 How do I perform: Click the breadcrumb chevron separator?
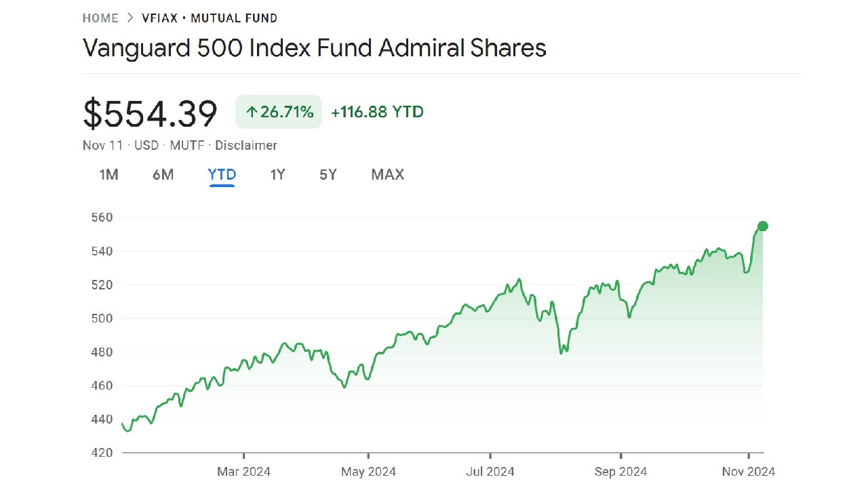(130, 18)
